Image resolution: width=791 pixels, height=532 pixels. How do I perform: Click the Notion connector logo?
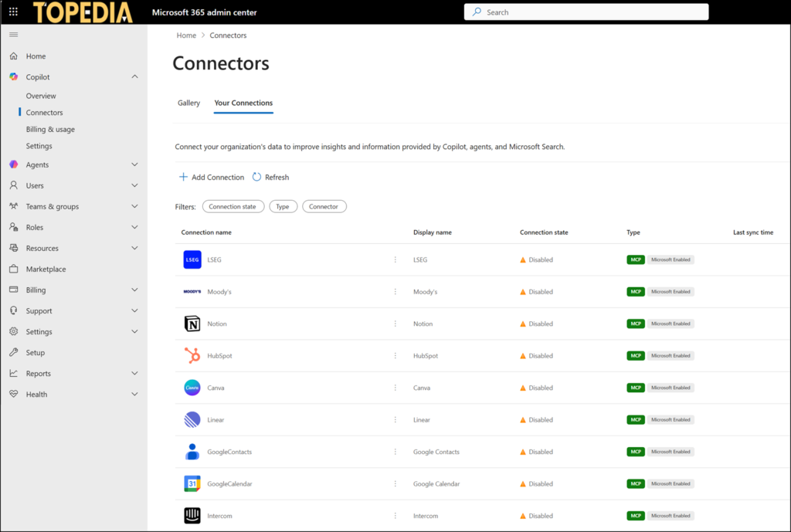coord(192,324)
